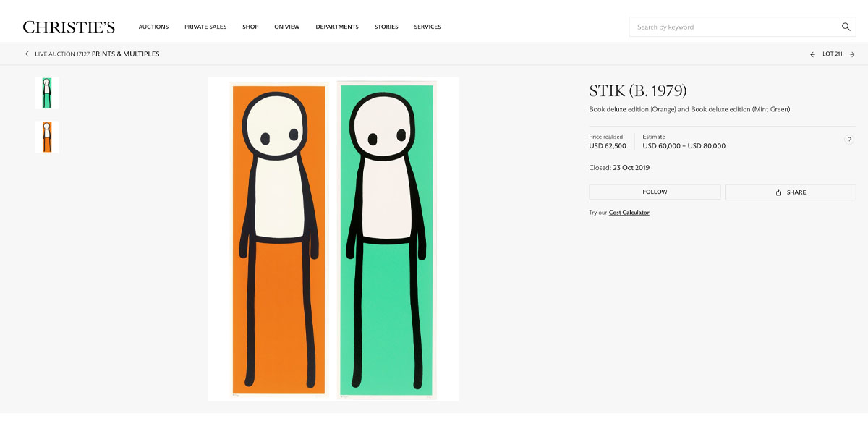Click the back chevron beside Live Auction 17127
The width and height of the screenshot is (868, 434).
[x=27, y=54]
